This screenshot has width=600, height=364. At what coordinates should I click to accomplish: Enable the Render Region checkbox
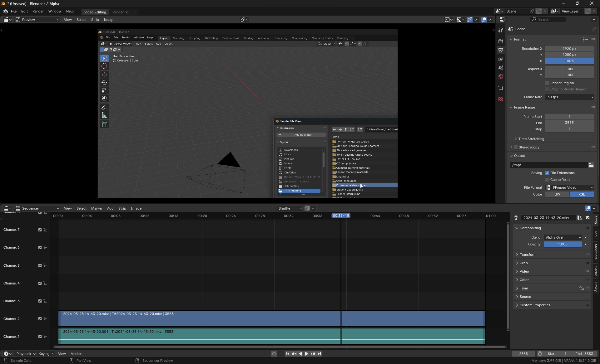(x=547, y=83)
